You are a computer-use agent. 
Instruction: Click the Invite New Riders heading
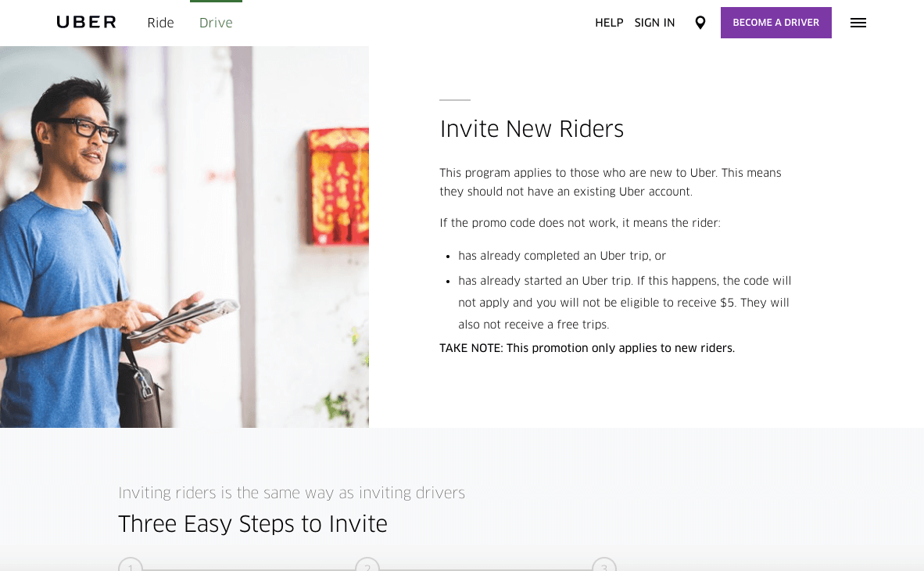[532, 129]
